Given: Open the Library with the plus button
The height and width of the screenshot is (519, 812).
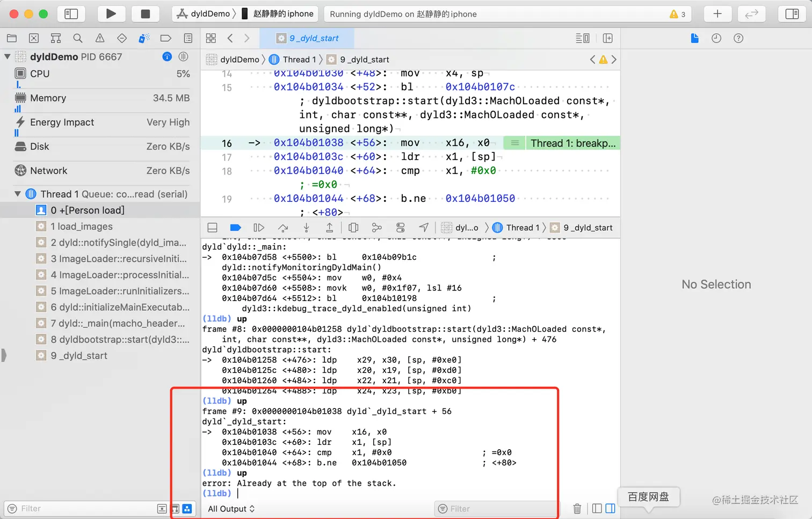Looking at the screenshot, I should point(717,14).
